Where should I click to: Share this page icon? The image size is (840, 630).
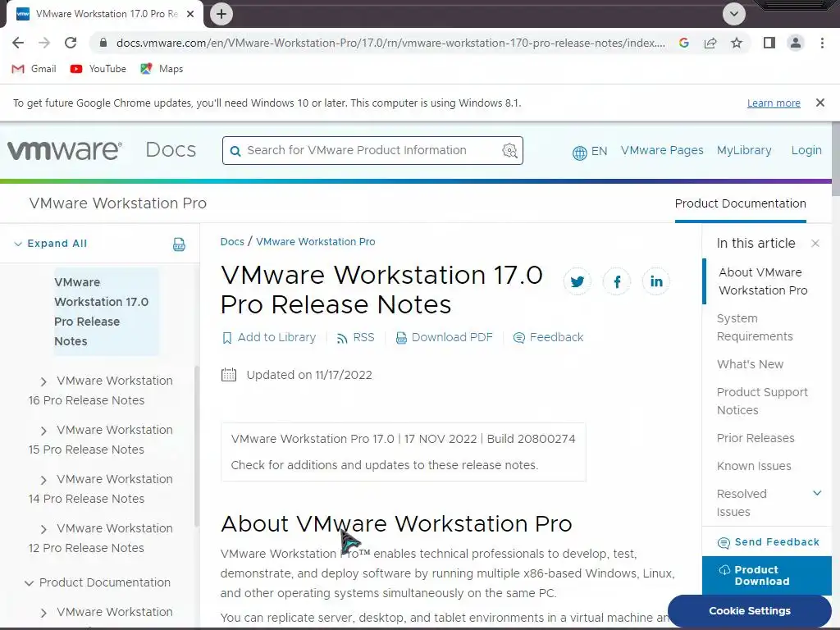pyautogui.click(x=710, y=43)
